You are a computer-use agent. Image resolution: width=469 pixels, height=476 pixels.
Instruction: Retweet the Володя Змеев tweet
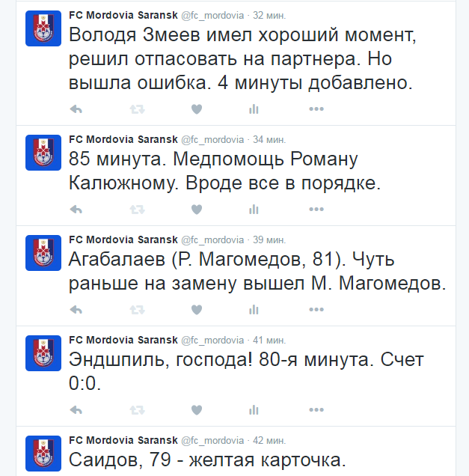pos(137,109)
